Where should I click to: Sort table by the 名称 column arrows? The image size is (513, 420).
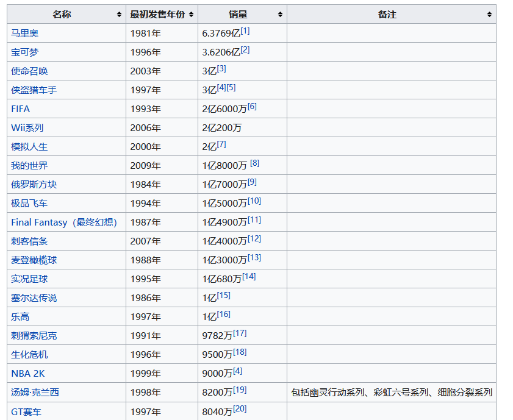tap(118, 15)
